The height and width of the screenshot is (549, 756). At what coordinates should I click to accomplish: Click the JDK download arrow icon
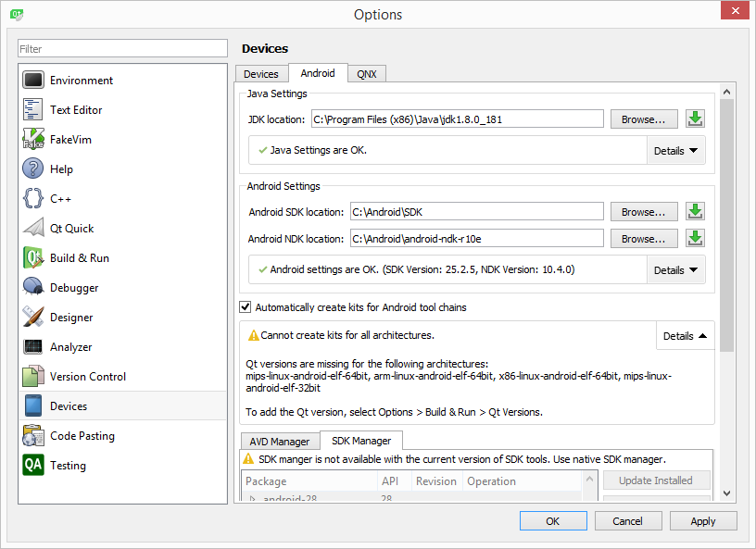click(695, 119)
